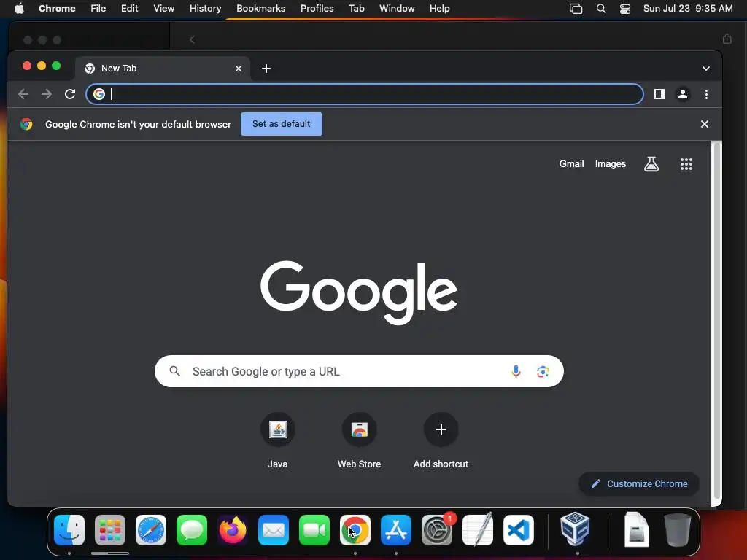The width and height of the screenshot is (747, 560).
Task: Start voice search with the microphone
Action: point(516,371)
